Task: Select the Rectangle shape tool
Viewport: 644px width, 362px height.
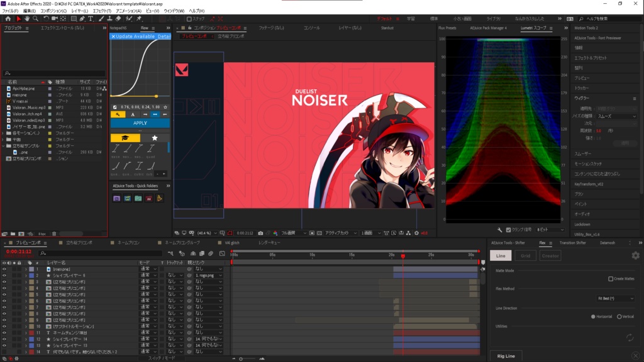Action: (x=74, y=19)
